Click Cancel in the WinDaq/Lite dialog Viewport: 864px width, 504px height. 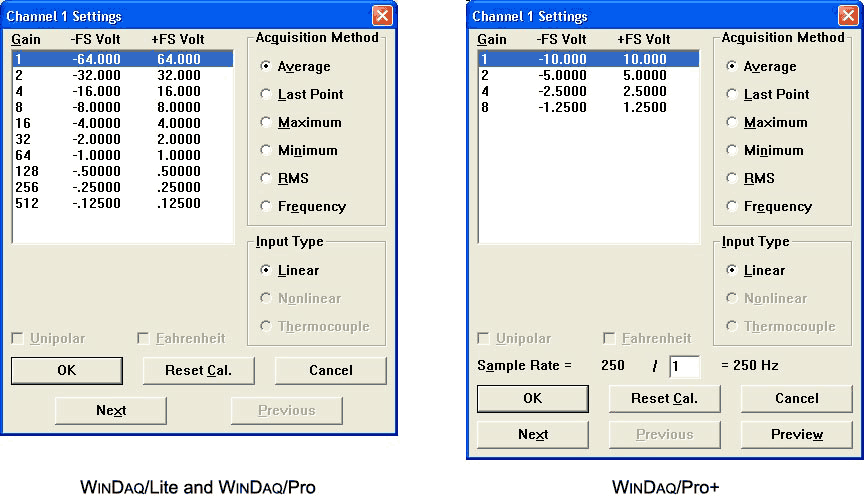tap(331, 370)
